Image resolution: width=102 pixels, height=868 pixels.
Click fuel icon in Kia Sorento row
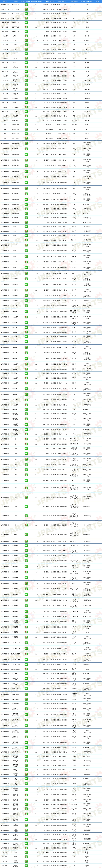(x=26, y=138)
